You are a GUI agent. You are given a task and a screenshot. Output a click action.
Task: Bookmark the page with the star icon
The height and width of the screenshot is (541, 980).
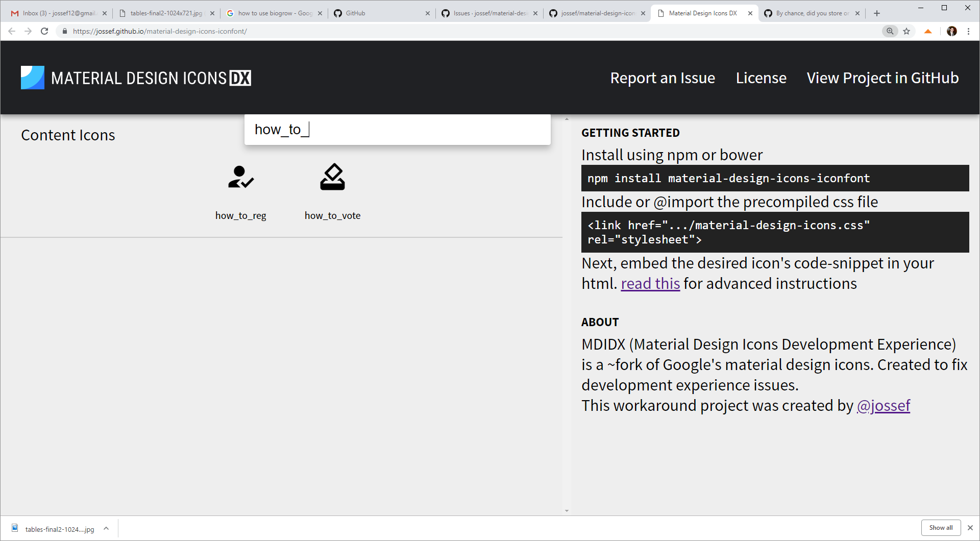[907, 31]
